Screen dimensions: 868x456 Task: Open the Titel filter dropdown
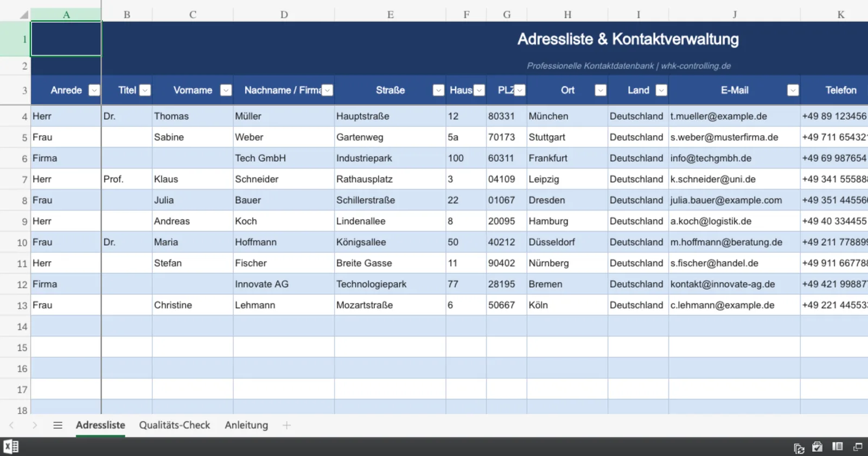pyautogui.click(x=145, y=90)
